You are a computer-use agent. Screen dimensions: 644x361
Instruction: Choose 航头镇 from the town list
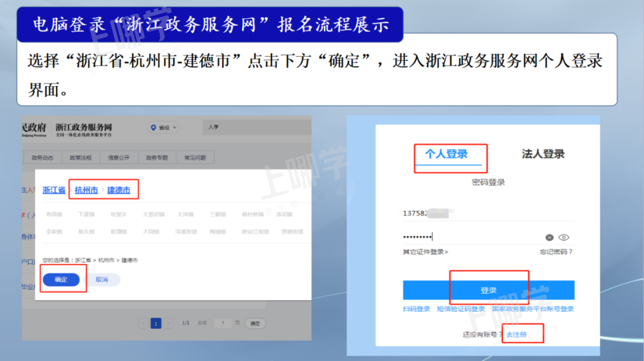point(86,231)
